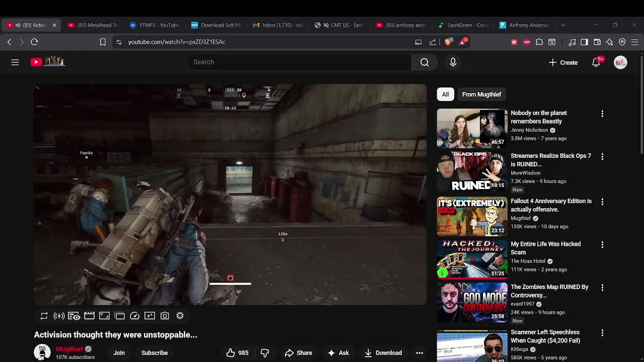Open options menu for Black Ops 7 video
The image size is (644, 362).
tap(602, 157)
